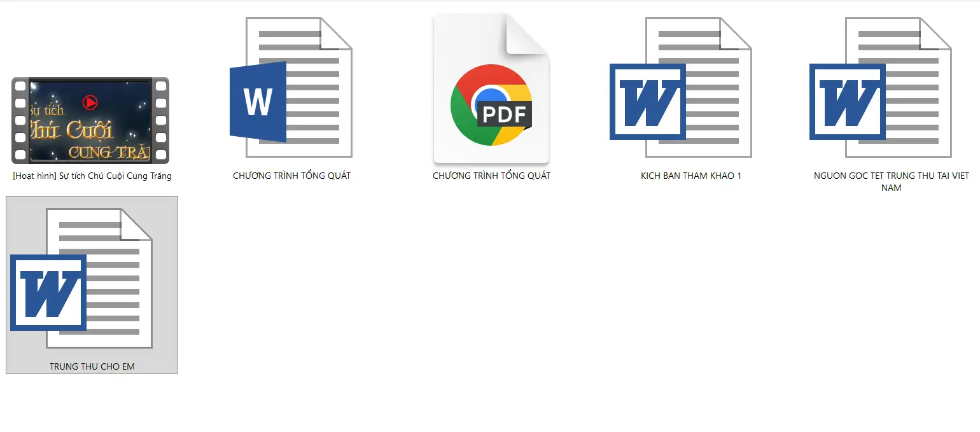
Task: Click the blue W badge on KICH BAN THAM KHAO
Action: (x=647, y=102)
